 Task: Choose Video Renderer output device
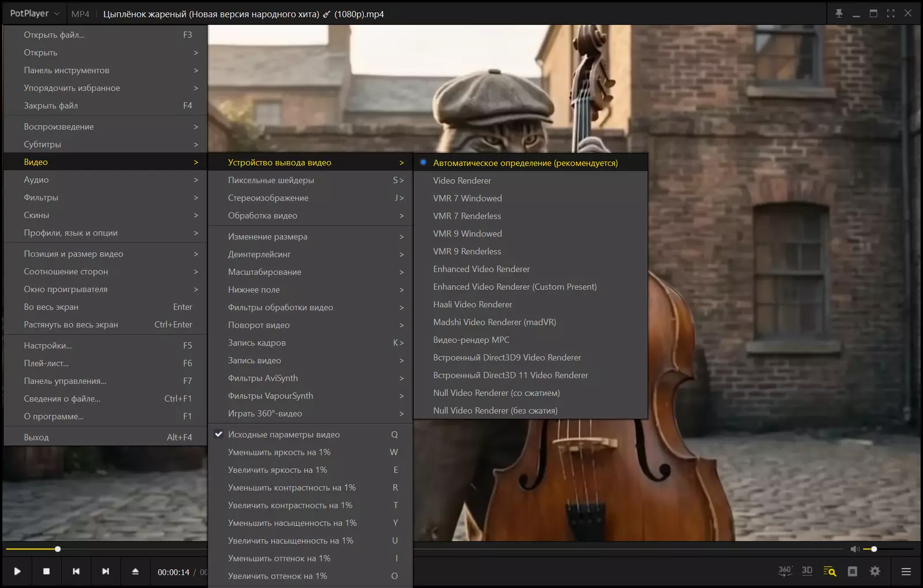click(x=531, y=180)
